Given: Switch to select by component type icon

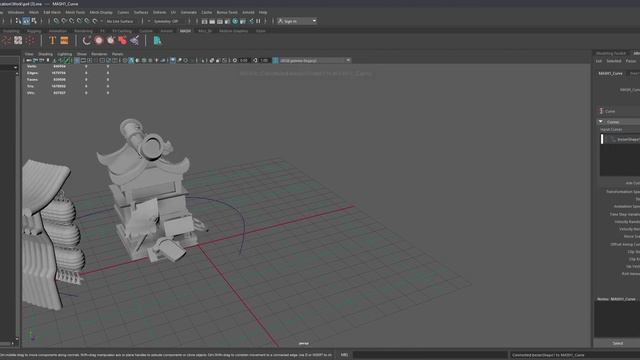Looking at the screenshot, I should tap(34, 21).
